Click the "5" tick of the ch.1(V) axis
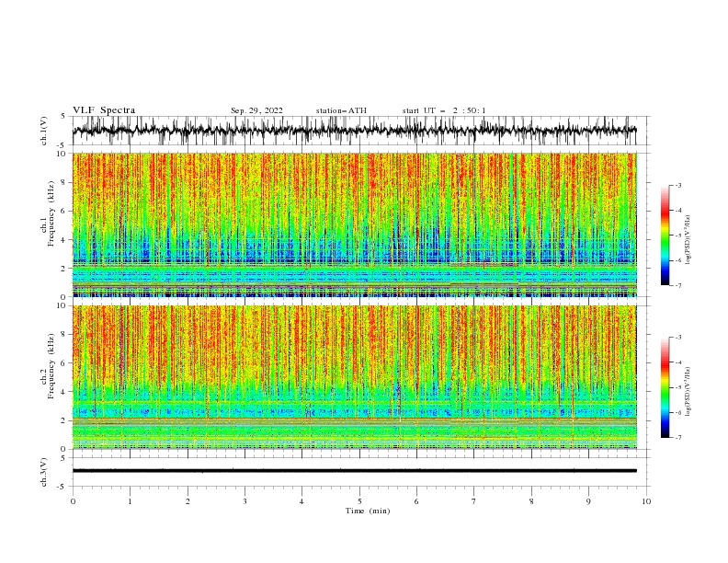Screen dimensions: 728x563 point(64,116)
